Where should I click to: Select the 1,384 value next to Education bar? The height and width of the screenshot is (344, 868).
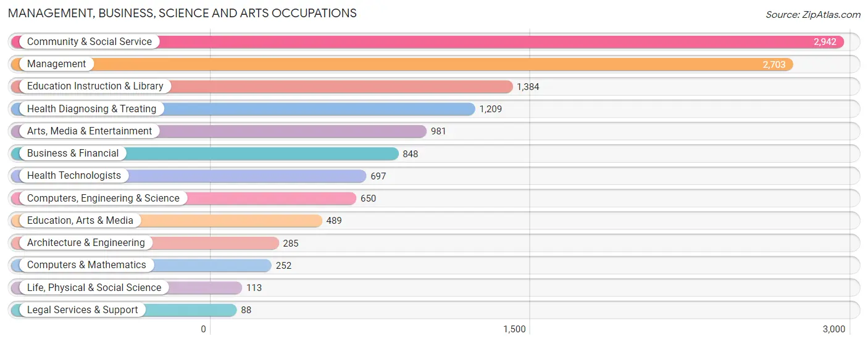pos(528,87)
